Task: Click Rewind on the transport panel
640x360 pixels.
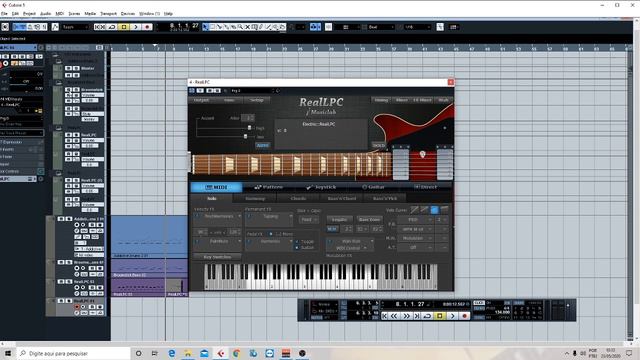Action: pyautogui.click(x=394, y=316)
